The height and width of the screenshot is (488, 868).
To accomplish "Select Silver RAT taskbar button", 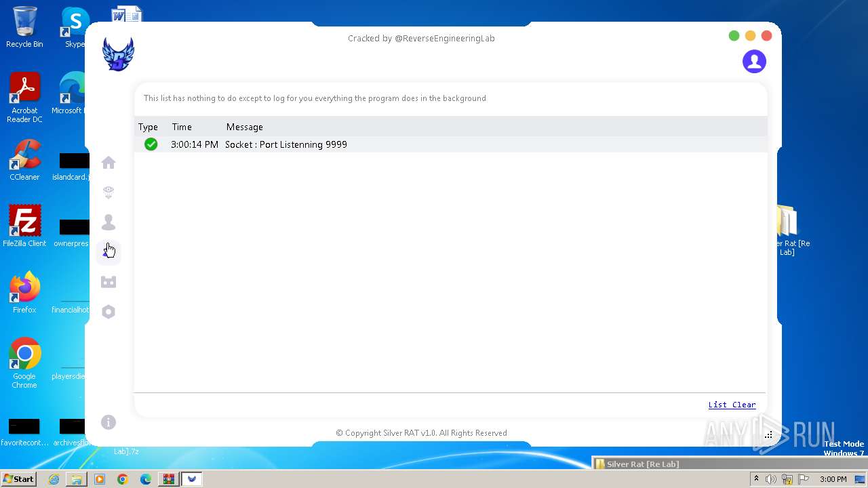I will pyautogui.click(x=192, y=479).
